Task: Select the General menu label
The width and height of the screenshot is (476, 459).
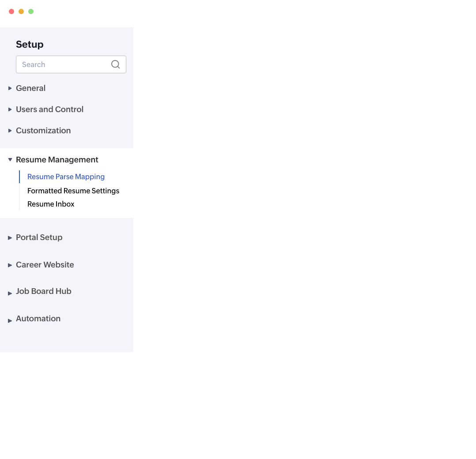Action: [x=30, y=88]
